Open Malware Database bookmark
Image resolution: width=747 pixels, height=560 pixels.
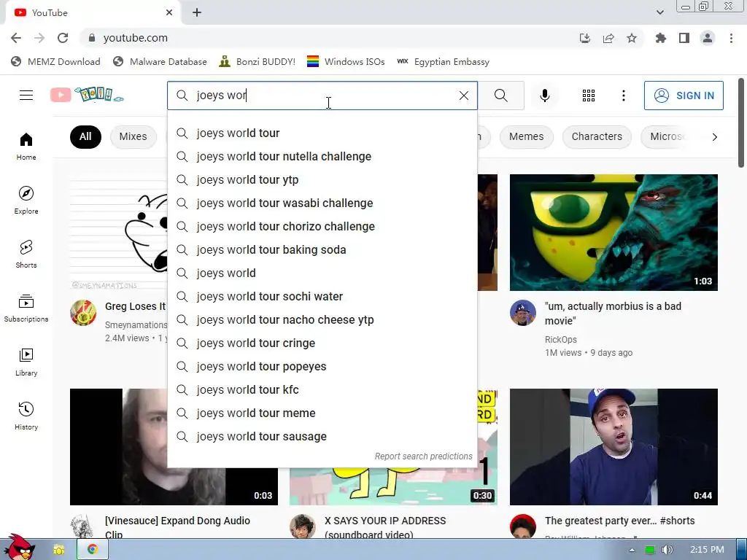(160, 62)
